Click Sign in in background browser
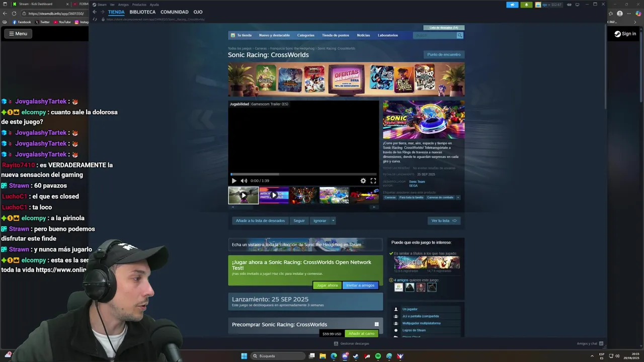Screen dimensions: 644x362 [x=625, y=34]
